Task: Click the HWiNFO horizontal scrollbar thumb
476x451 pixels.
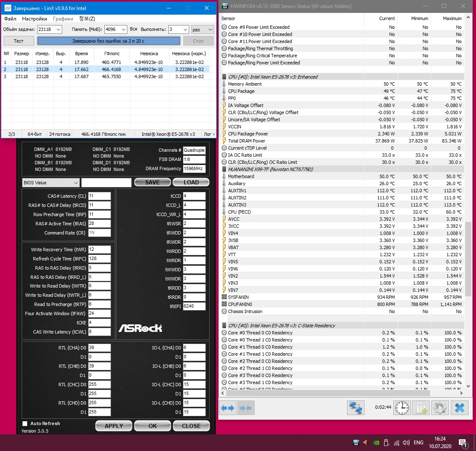Action: click(x=329, y=393)
